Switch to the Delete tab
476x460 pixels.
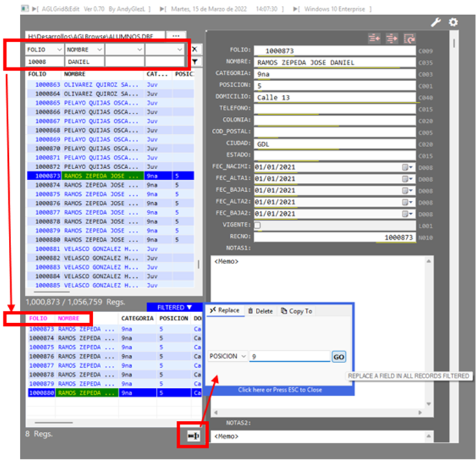(x=260, y=311)
